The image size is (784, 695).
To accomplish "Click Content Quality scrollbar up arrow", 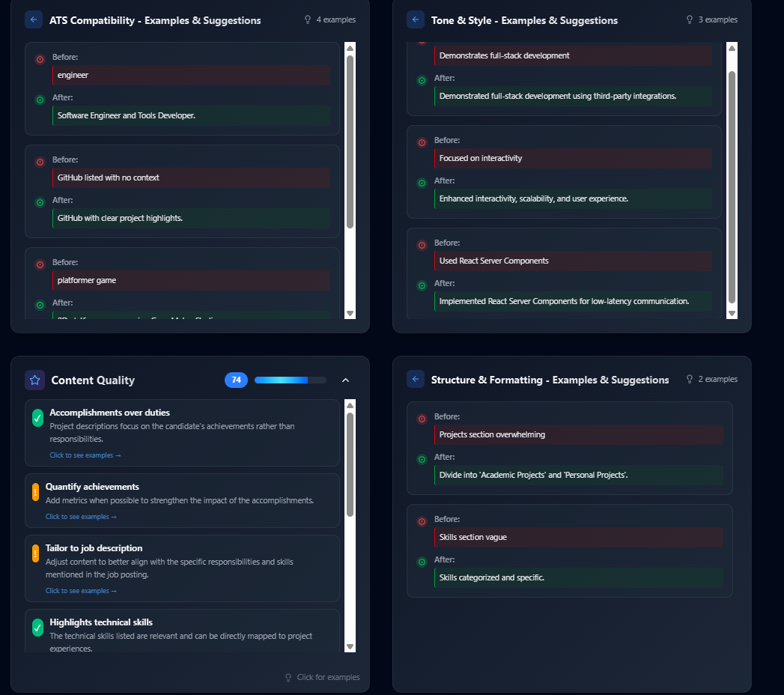I will point(350,405).
